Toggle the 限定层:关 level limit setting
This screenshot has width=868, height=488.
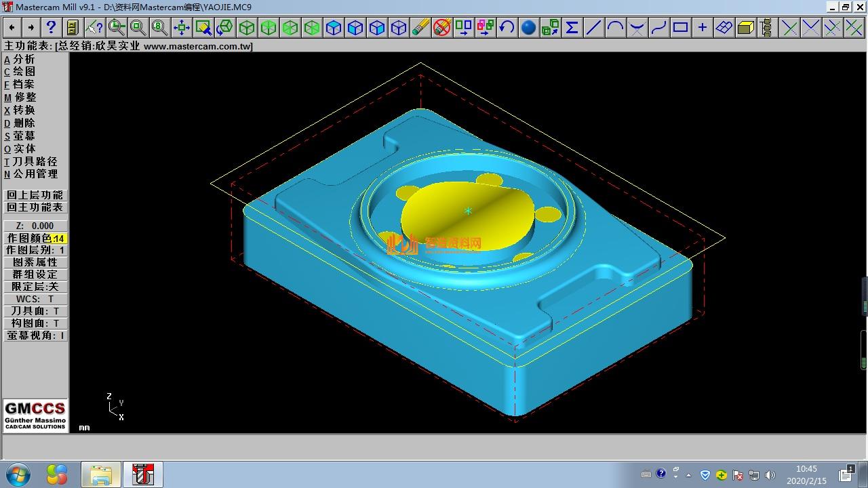point(35,287)
